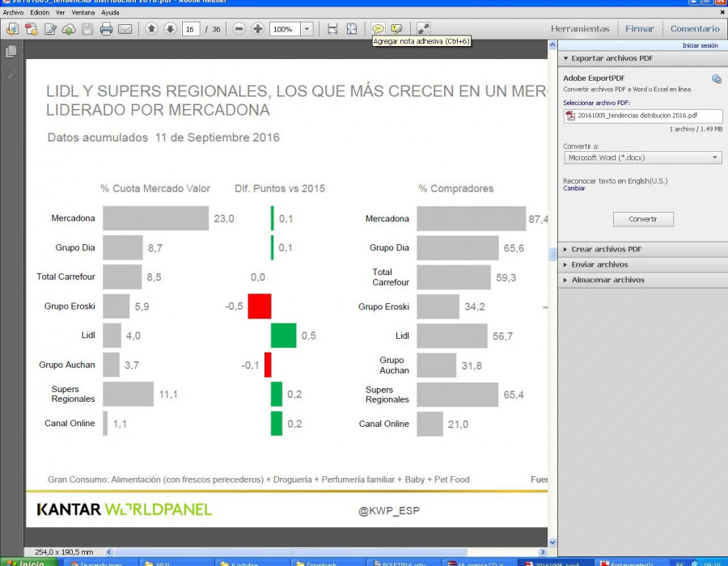Image resolution: width=728 pixels, height=566 pixels.
Task: Click the Cambiar language link
Action: coord(574,188)
